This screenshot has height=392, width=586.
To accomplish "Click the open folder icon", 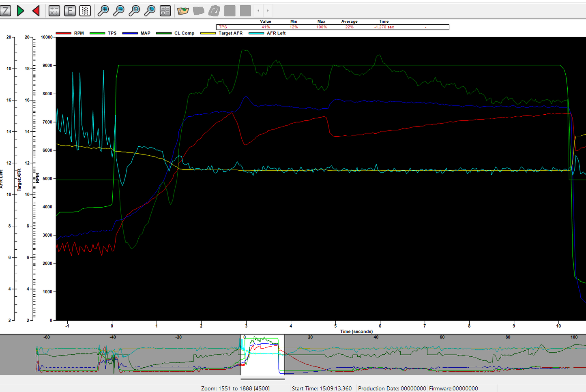I will coord(182,11).
